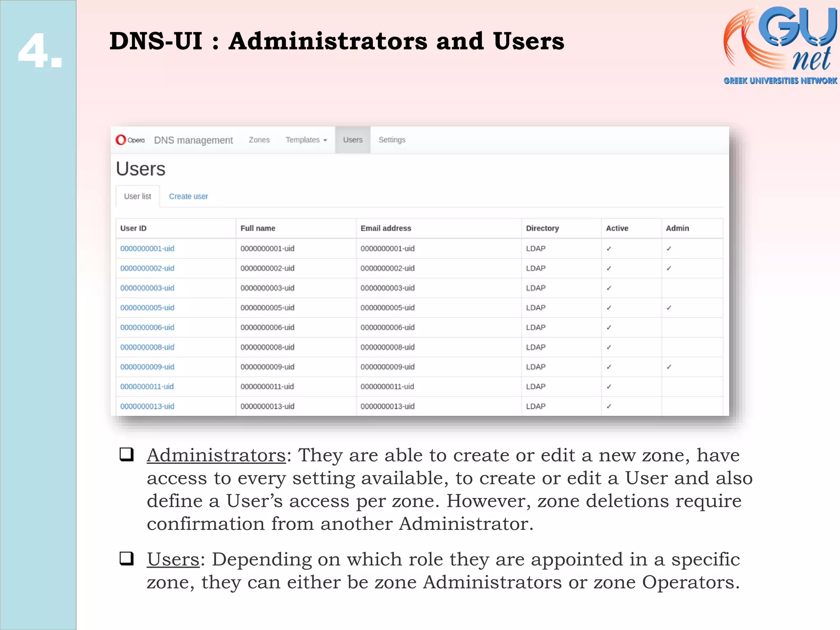The width and height of the screenshot is (840, 630).
Task: Click the underlined Users term in bullet
Action: click(173, 560)
